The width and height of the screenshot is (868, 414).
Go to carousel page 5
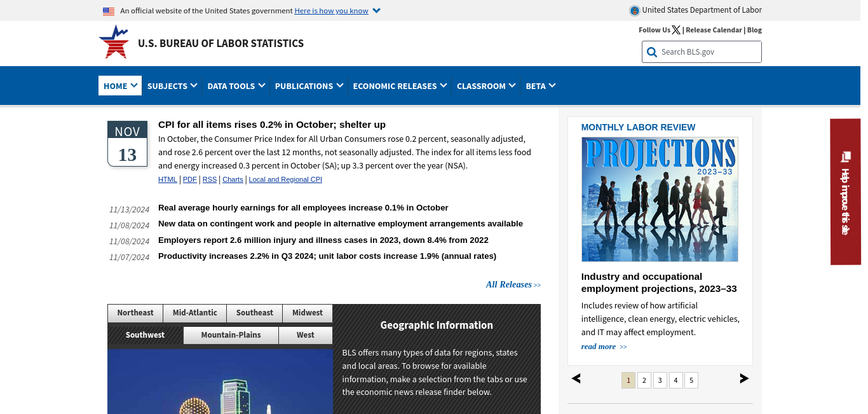point(691,380)
